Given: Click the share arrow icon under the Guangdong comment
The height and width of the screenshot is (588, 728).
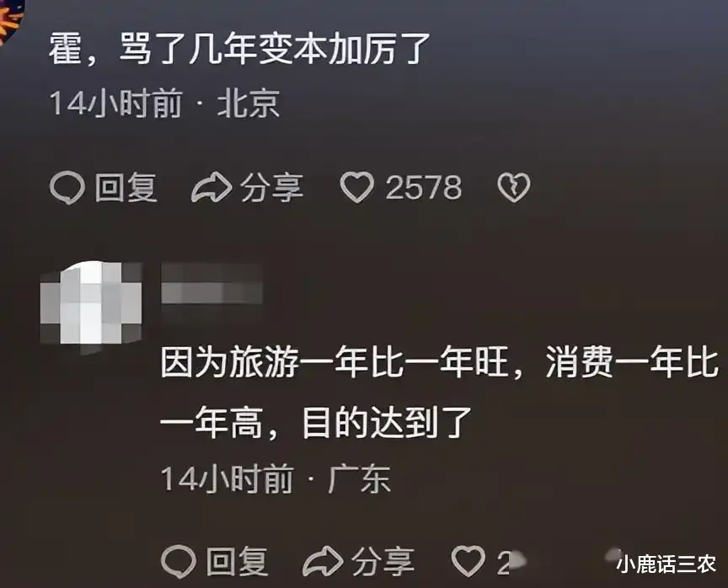Looking at the screenshot, I should (x=323, y=561).
